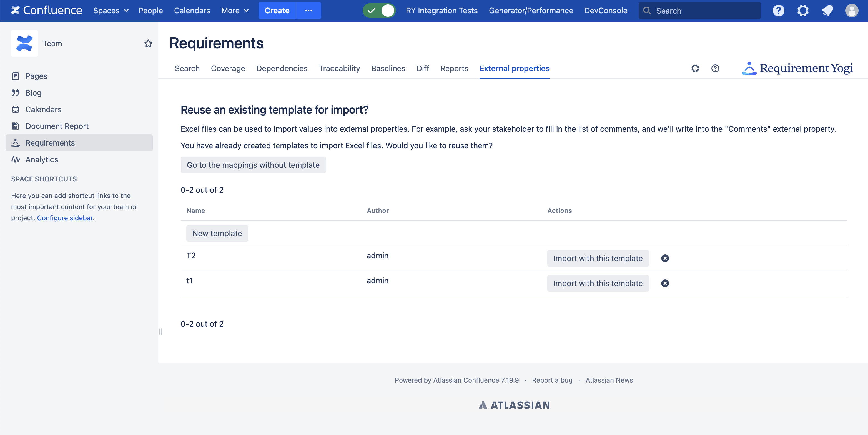The height and width of the screenshot is (435, 868).
Task: Open Requirement Yogi settings gear icon
Action: click(x=695, y=68)
